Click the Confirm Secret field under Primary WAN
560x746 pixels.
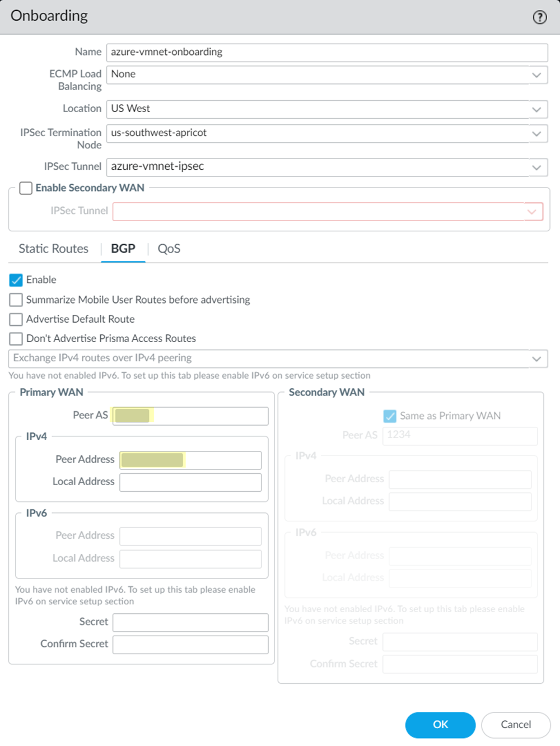[190, 645]
